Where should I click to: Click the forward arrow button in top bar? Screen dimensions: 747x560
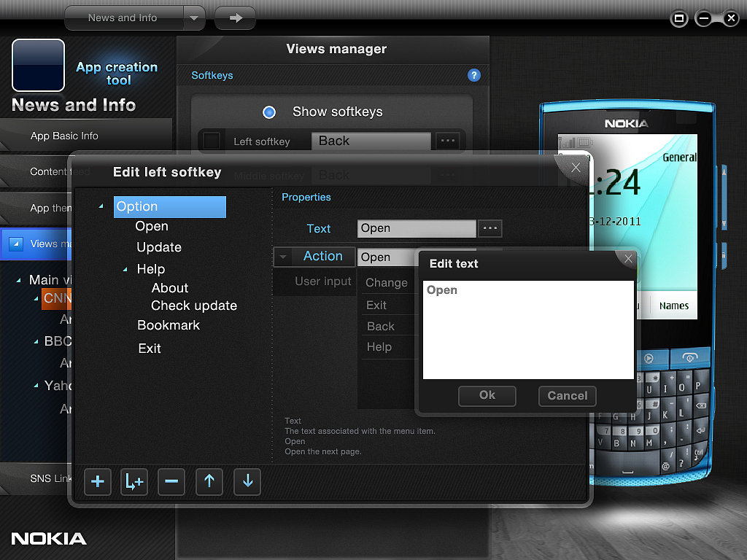tap(236, 18)
